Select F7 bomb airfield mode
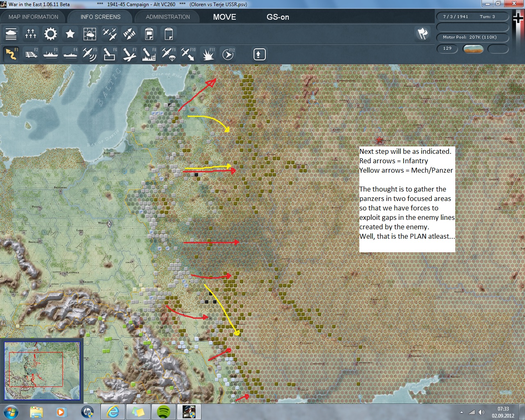This screenshot has height=420, width=525. coord(129,54)
